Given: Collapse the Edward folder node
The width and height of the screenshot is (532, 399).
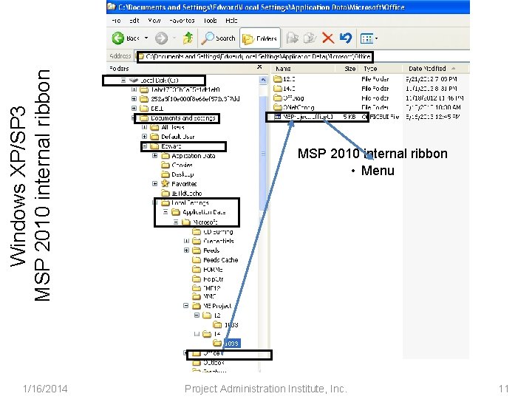Looking at the screenshot, I should coord(144,146).
